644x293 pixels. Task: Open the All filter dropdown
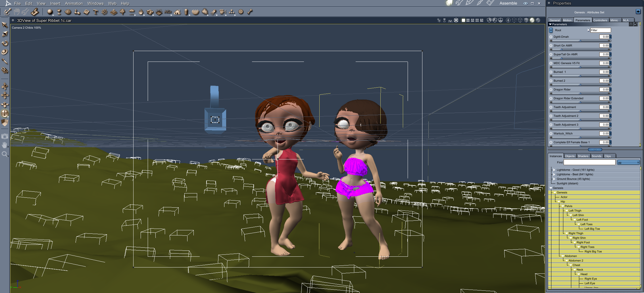click(628, 163)
